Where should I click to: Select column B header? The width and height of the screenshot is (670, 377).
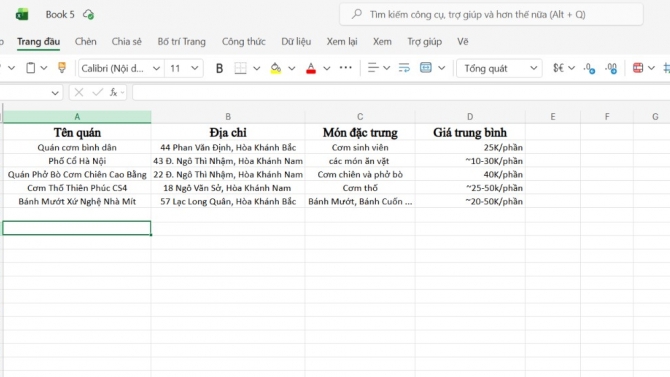coord(228,117)
